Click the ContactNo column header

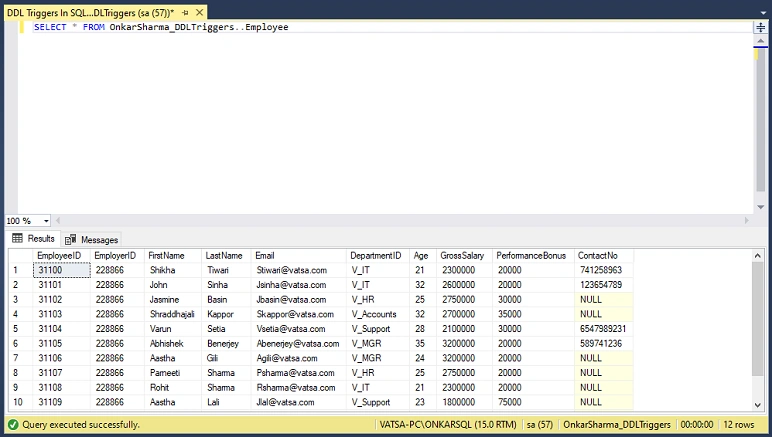tap(604, 256)
